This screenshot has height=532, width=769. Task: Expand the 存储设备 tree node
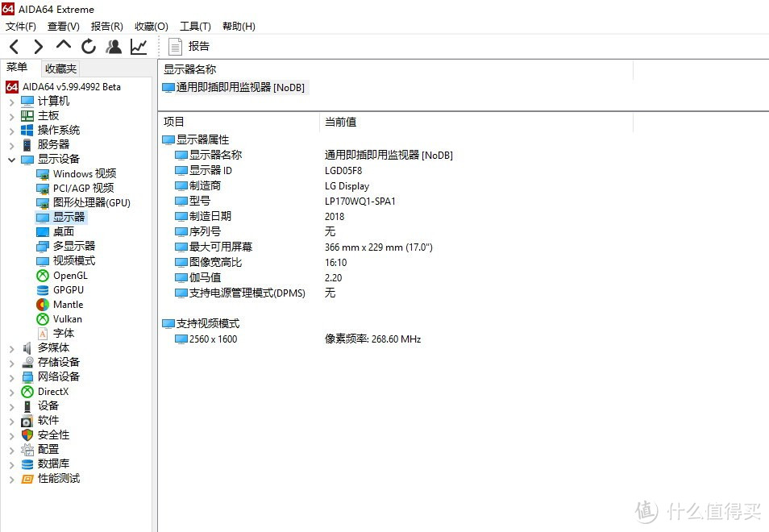[x=12, y=364]
